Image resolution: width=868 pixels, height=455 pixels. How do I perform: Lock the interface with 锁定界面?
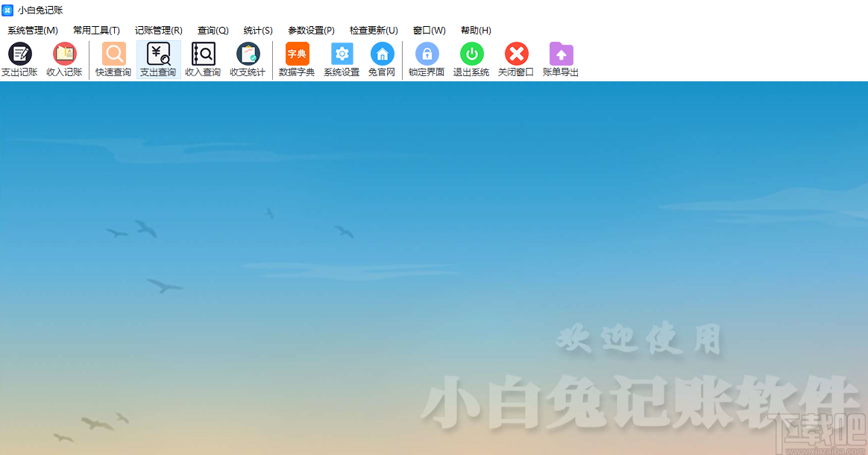[x=427, y=60]
